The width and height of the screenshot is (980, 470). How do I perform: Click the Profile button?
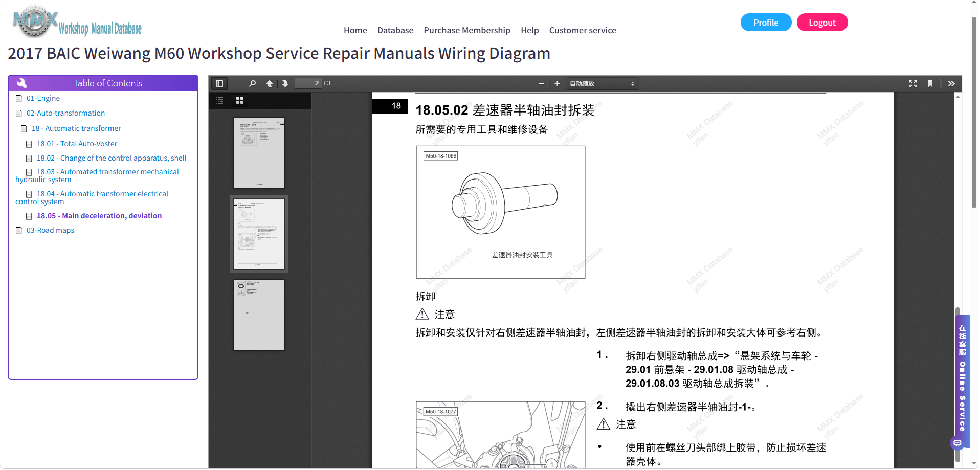click(x=766, y=23)
